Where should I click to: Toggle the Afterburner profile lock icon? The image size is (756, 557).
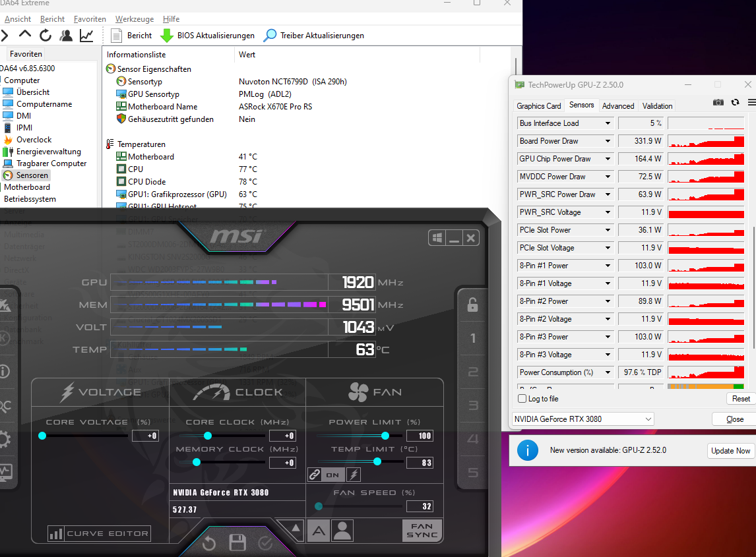coord(472,305)
